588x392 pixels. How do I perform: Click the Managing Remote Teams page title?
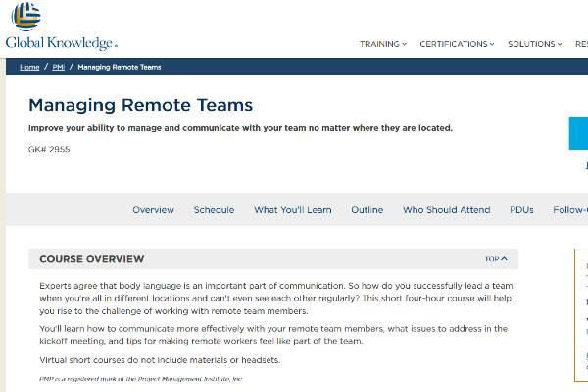(140, 105)
